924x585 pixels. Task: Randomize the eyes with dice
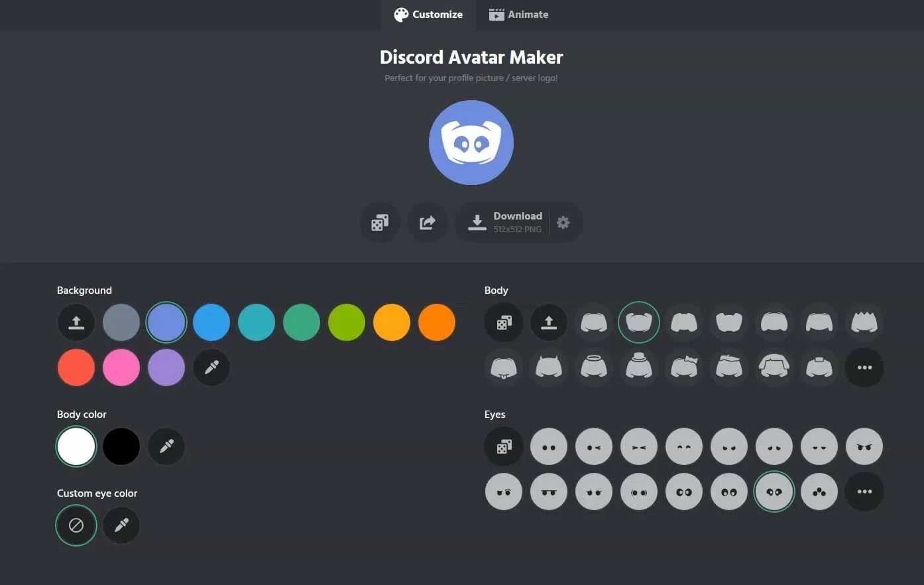click(504, 446)
